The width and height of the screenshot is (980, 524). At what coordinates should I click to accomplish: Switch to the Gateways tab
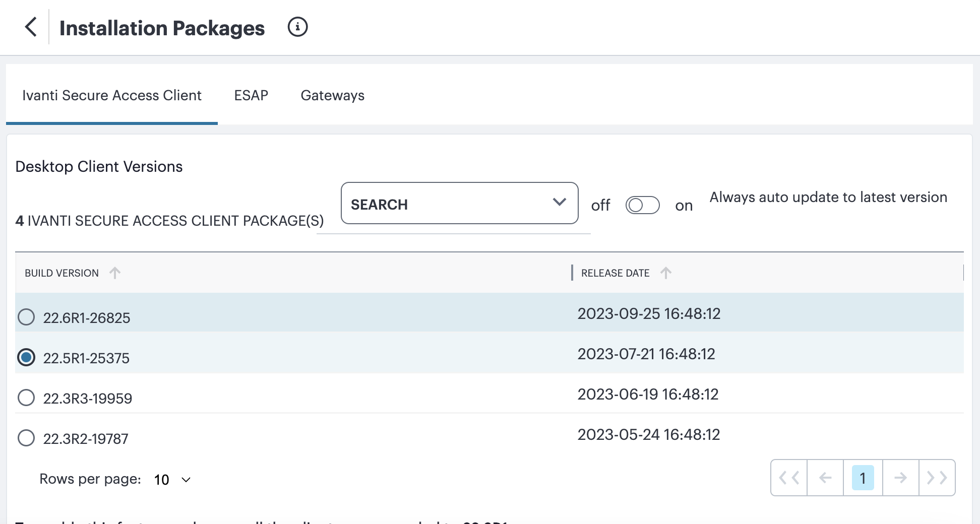pyautogui.click(x=332, y=95)
